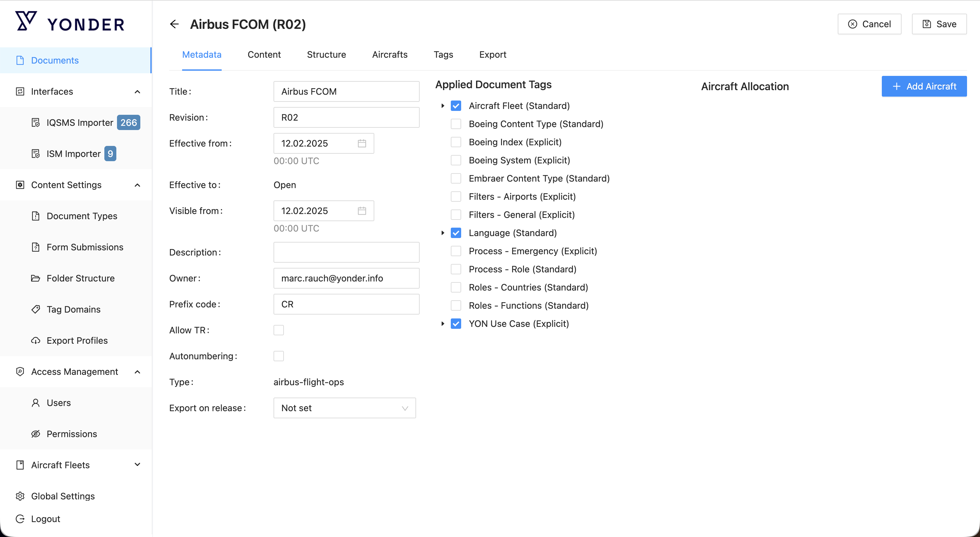This screenshot has width=980, height=537.
Task: Click the back arrow beside Airbus FCOM title
Action: 174,24
